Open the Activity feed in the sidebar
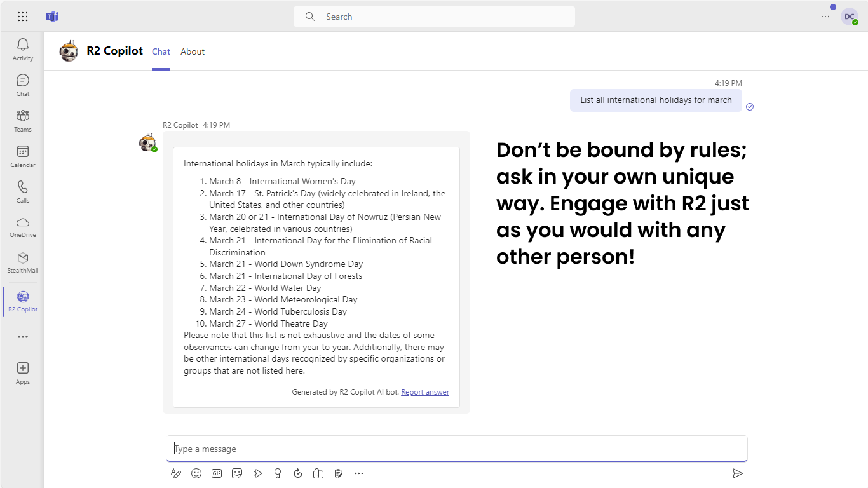Viewport: 868px width, 488px height. 23,49
